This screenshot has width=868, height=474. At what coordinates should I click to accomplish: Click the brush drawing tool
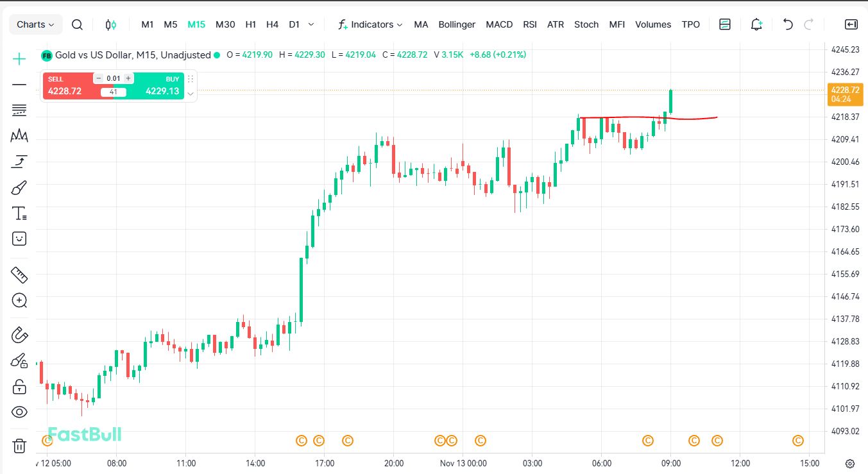point(19,188)
